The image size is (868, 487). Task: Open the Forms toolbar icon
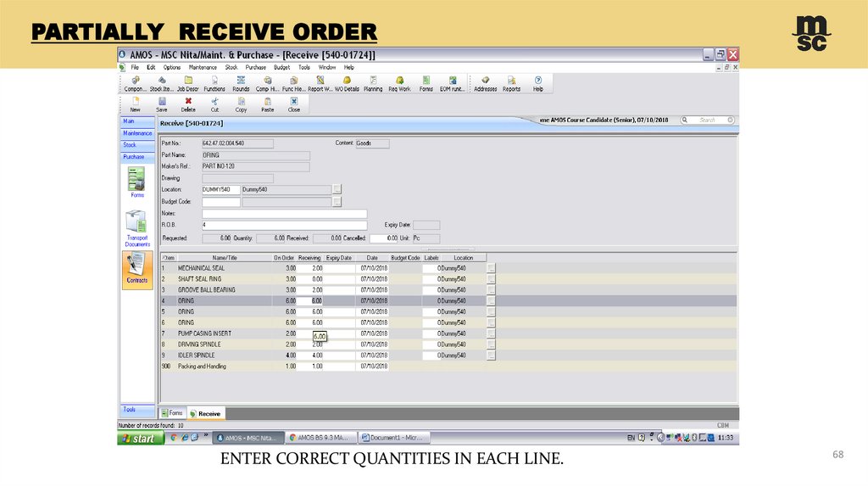(x=426, y=84)
